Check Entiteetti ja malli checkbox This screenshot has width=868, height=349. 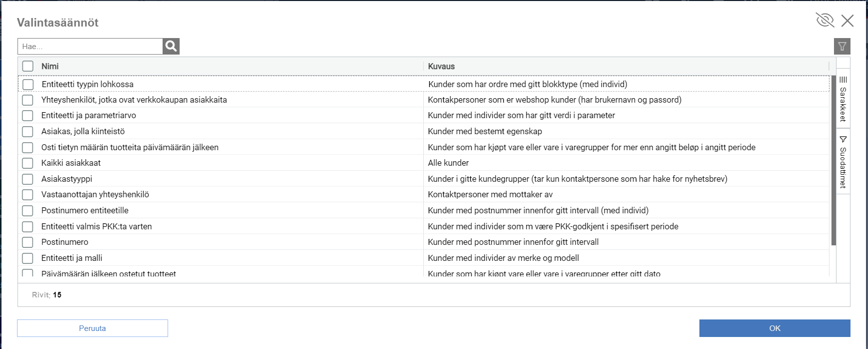coord(28,258)
